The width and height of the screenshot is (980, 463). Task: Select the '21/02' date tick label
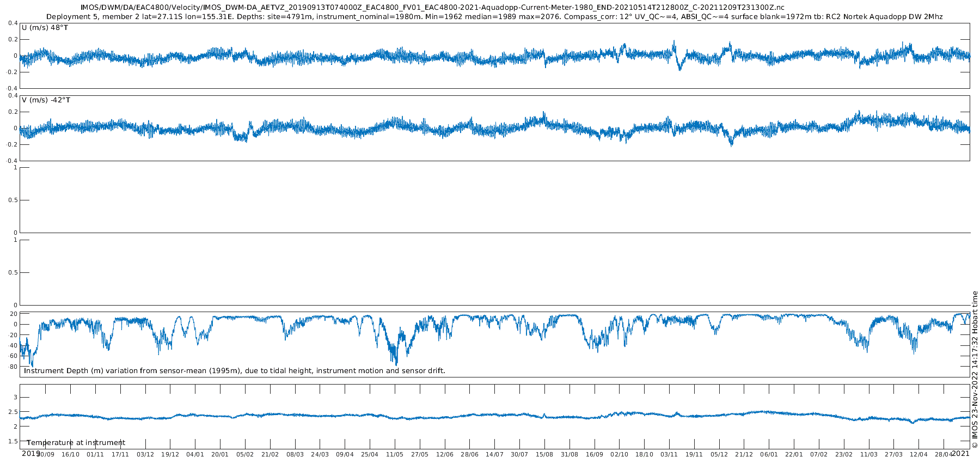pos(270,454)
